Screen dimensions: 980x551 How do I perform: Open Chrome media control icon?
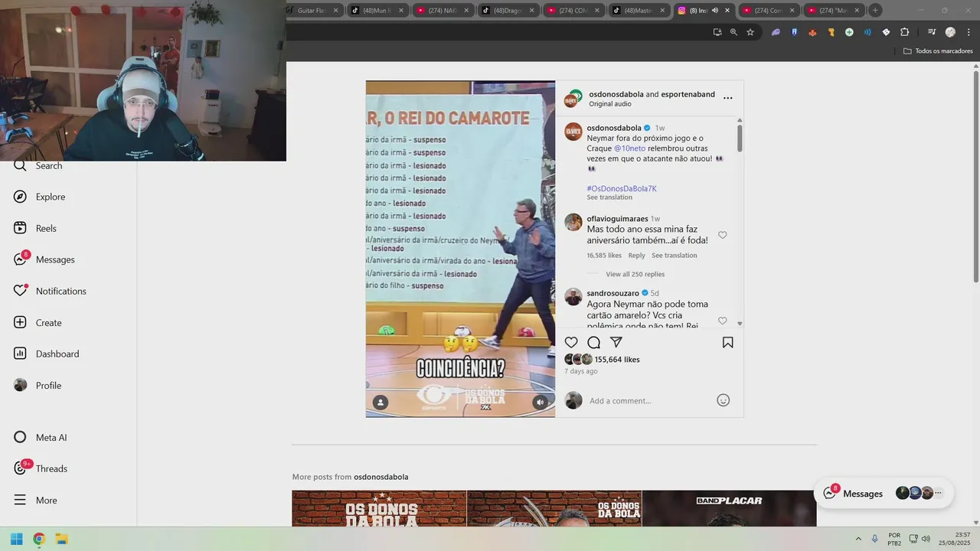(x=932, y=32)
